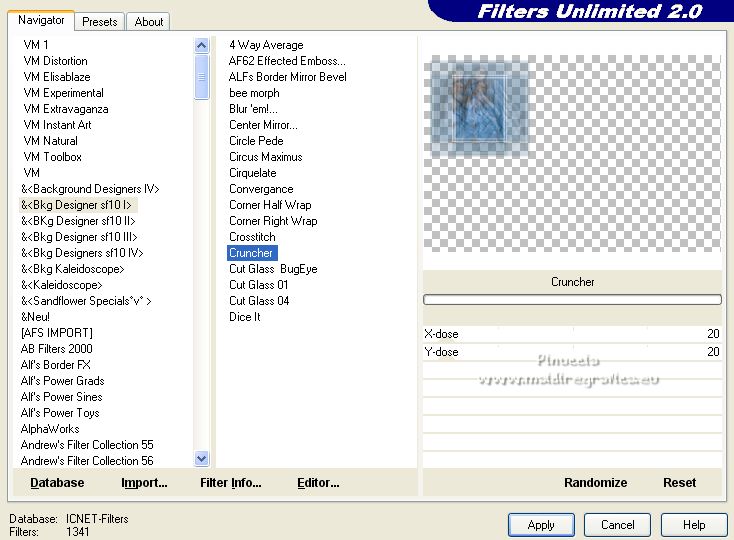Choose the Circus Maximus filter
734x540 pixels.
click(x=265, y=156)
